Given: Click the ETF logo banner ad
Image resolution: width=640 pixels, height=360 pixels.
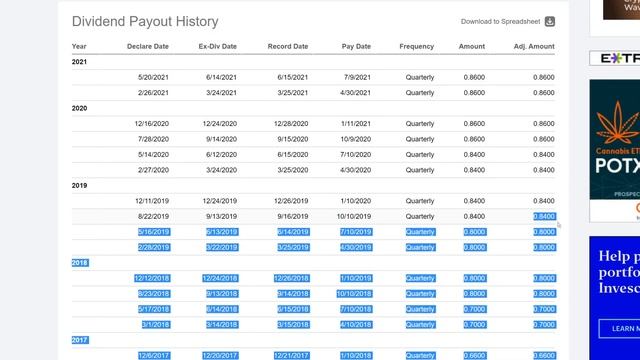Looking at the screenshot, I should (615, 58).
